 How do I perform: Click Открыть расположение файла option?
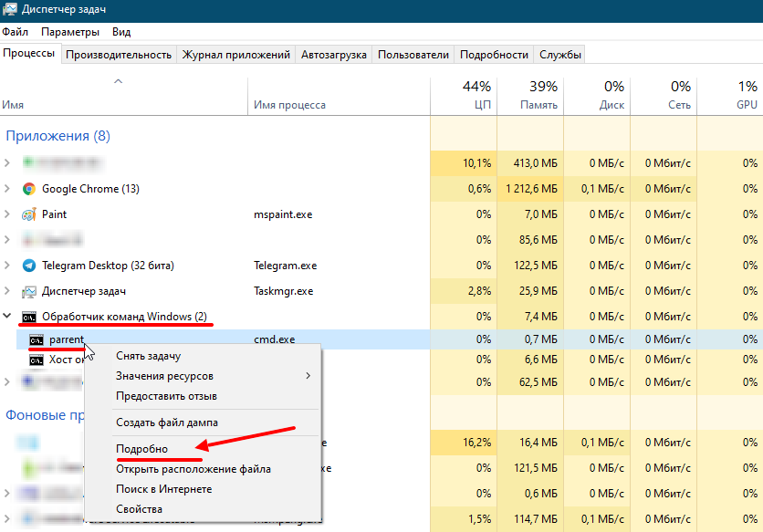tap(193, 469)
